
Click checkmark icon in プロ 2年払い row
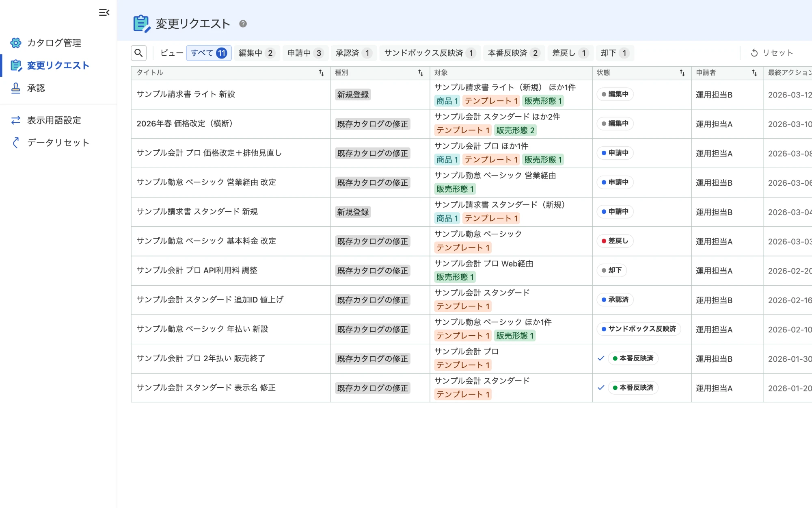(601, 358)
